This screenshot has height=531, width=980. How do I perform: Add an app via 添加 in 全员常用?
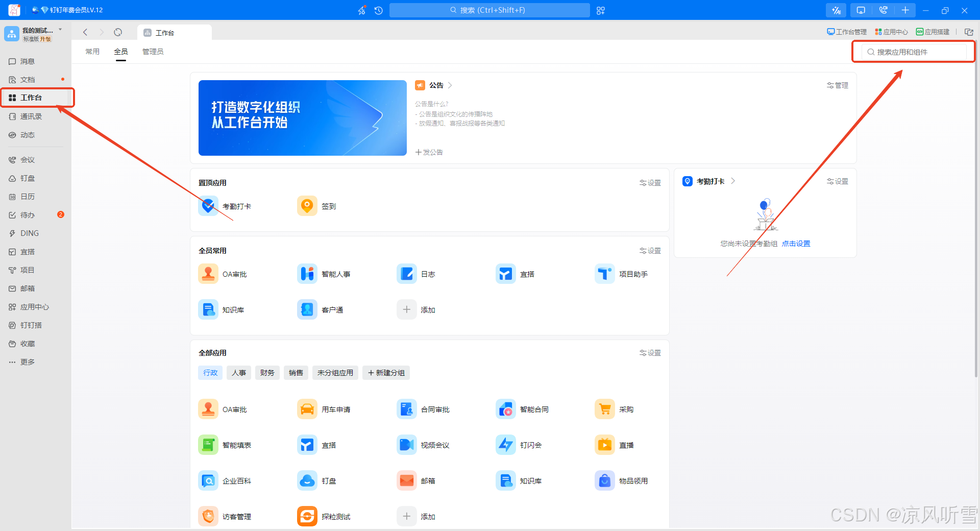(x=416, y=310)
